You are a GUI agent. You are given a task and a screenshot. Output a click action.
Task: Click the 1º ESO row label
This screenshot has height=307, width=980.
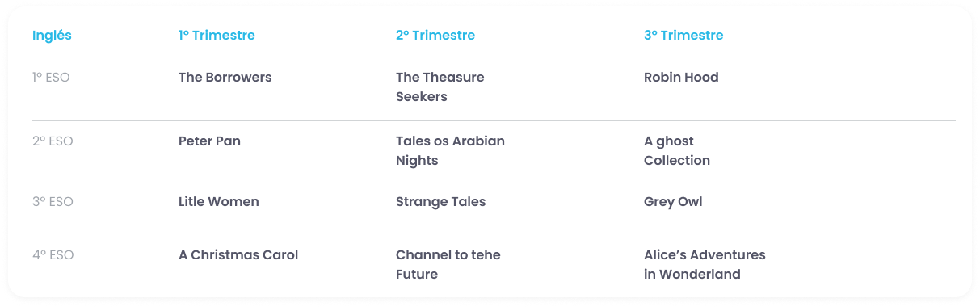(51, 78)
